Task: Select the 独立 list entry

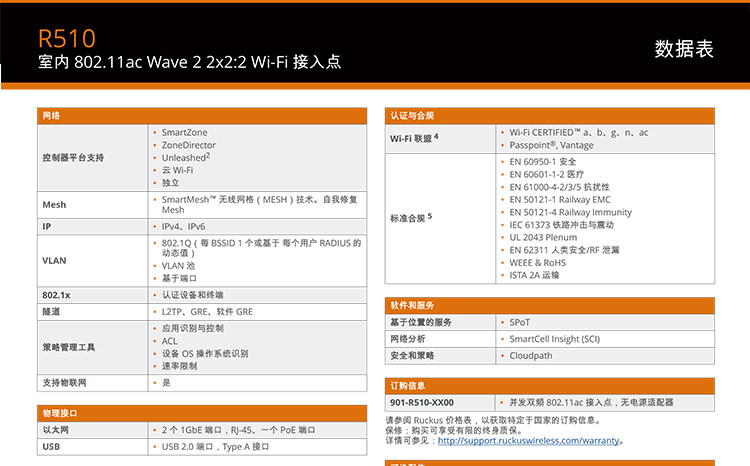Action: point(170,183)
